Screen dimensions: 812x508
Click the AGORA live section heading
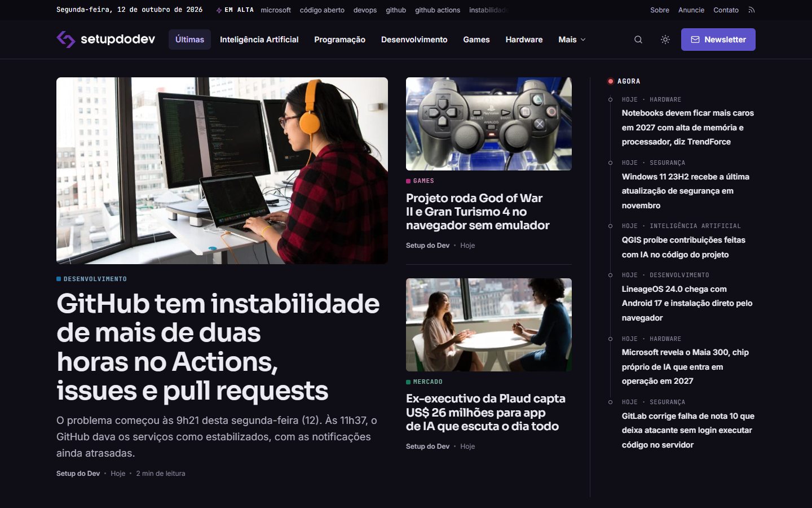click(629, 81)
